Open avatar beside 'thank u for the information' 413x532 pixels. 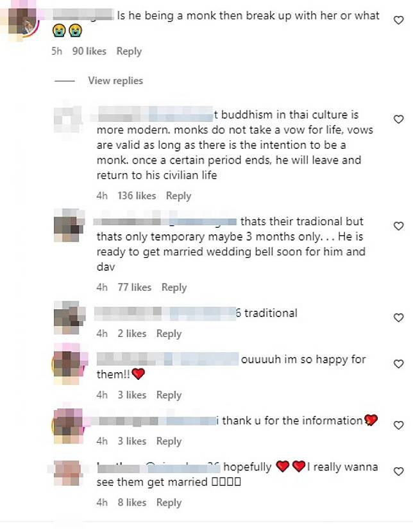[68, 426]
